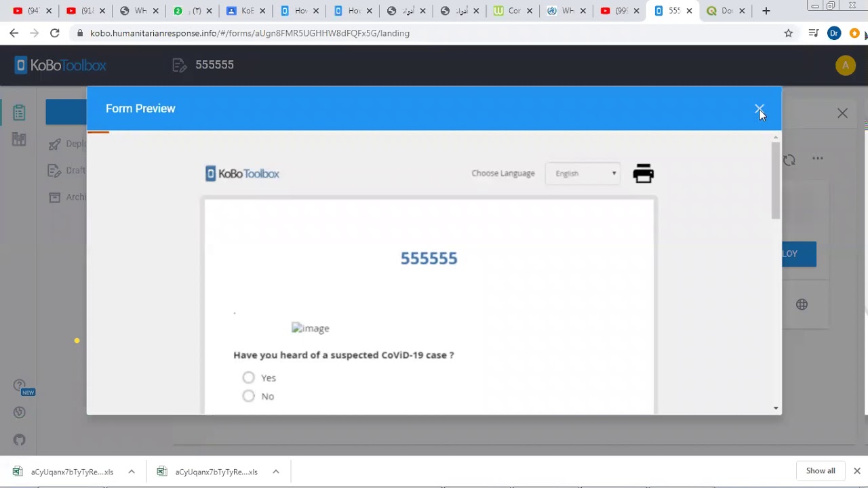Open the three-dots more actions menu
Viewport: 868px width, 488px height.
coord(818,159)
